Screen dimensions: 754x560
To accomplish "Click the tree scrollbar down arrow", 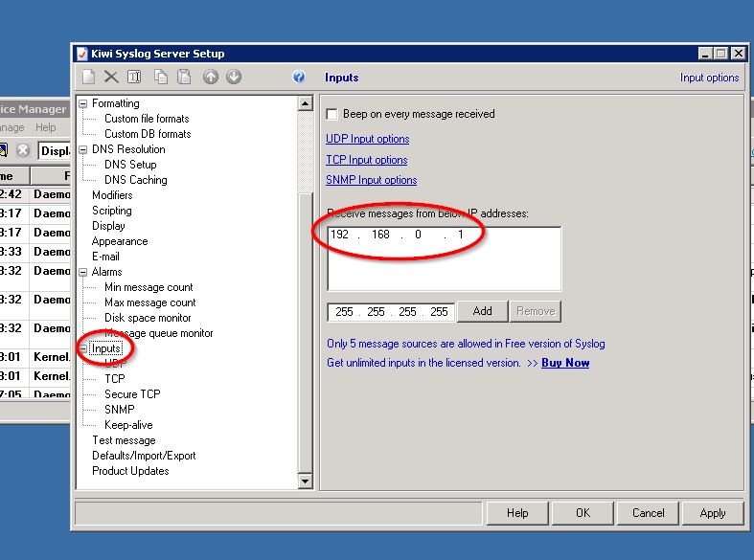I will [x=306, y=481].
